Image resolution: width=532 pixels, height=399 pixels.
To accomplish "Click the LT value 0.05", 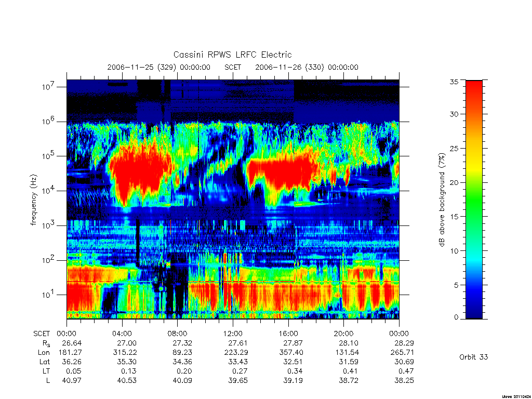I will coord(74,371).
